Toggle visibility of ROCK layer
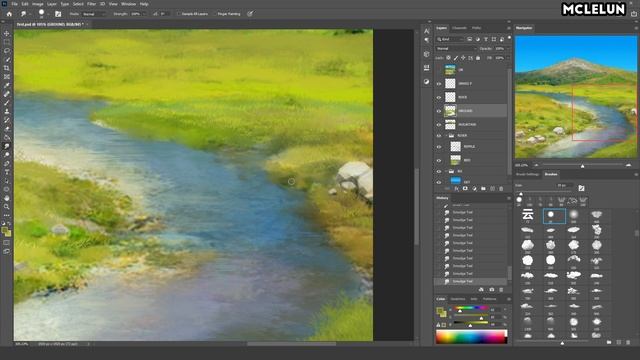The width and height of the screenshot is (640, 360). pos(439,98)
